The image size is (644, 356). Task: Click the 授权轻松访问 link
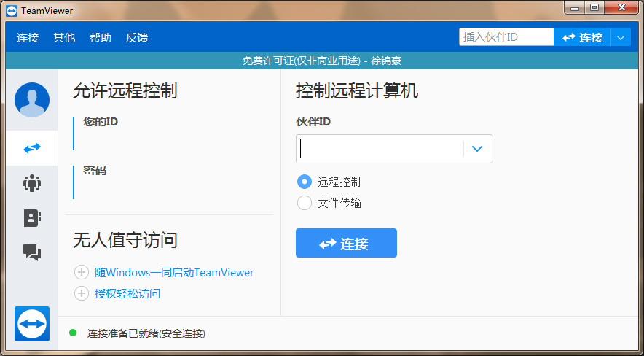point(127,294)
